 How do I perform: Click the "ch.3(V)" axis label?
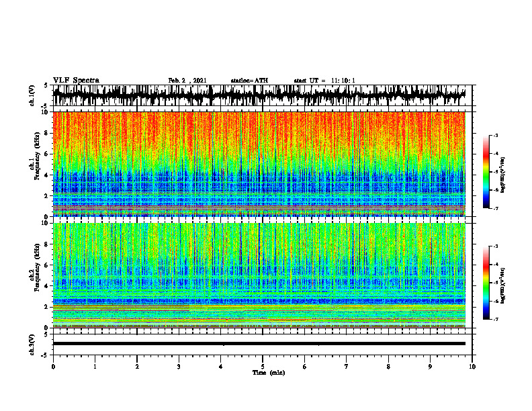coord(32,345)
